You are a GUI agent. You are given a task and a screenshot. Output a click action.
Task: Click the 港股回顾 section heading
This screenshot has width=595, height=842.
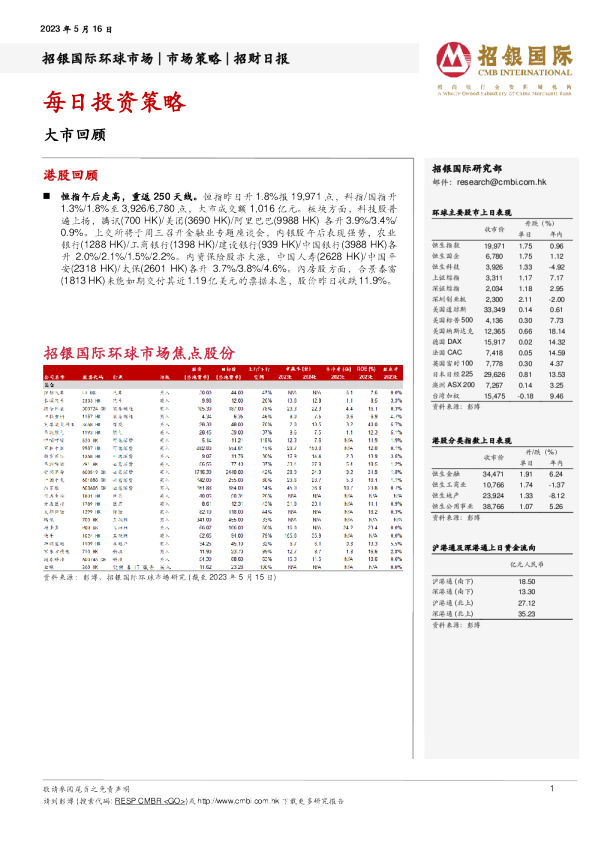pyautogui.click(x=70, y=175)
